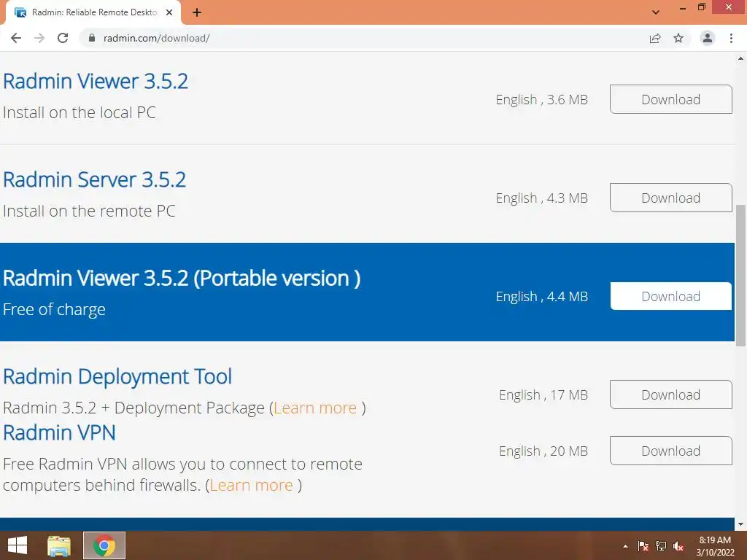Screen dimensions: 747x560
Task: Open the Windows Start menu
Action: [18, 545]
